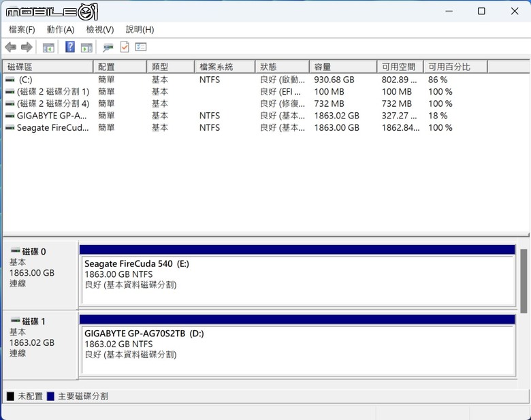This screenshot has height=420, width=531.
Task: Click the 732 MB capacity cell
Action: pos(329,103)
